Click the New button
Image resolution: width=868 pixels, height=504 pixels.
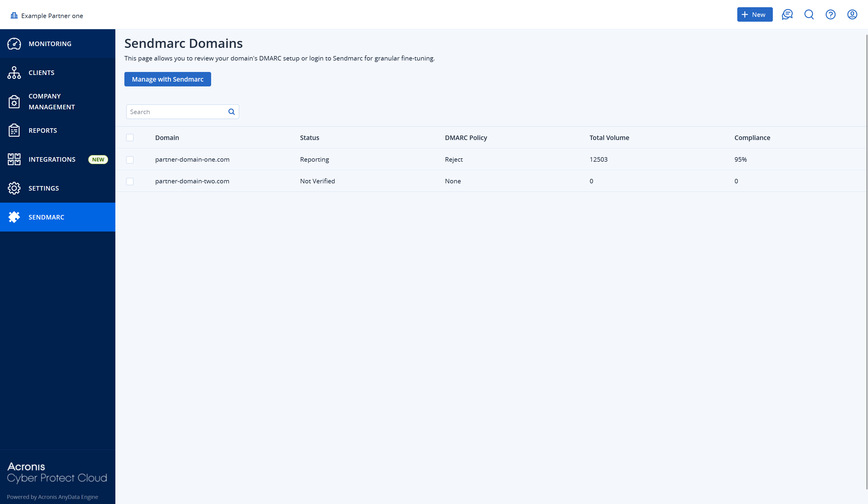(x=755, y=14)
